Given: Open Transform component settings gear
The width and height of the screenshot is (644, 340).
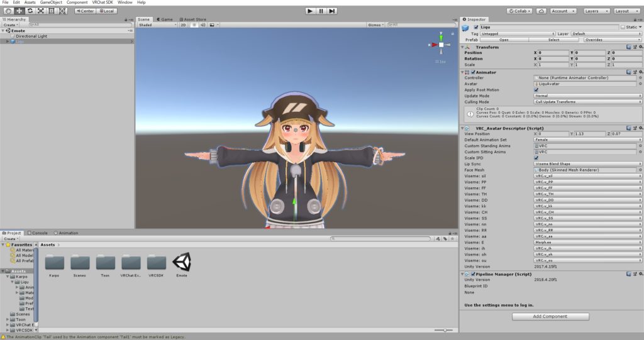Looking at the screenshot, I should coord(640,47).
